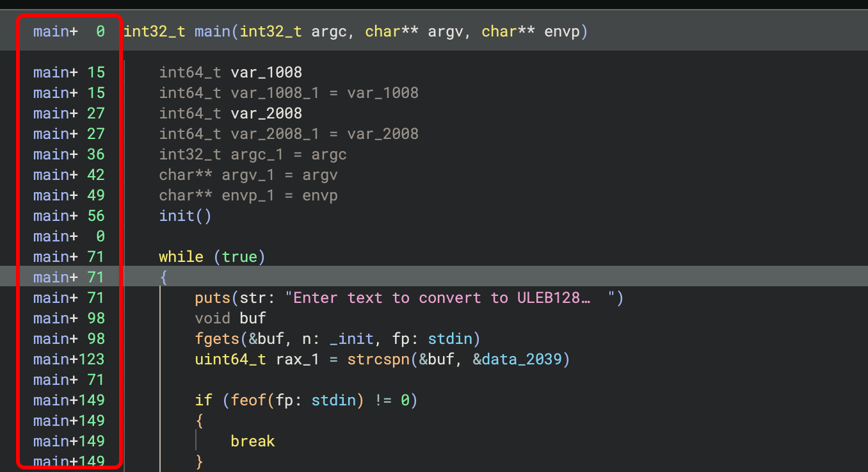This screenshot has width=868, height=472.
Task: Select the while (true) loop keyword
Action: [x=181, y=256]
